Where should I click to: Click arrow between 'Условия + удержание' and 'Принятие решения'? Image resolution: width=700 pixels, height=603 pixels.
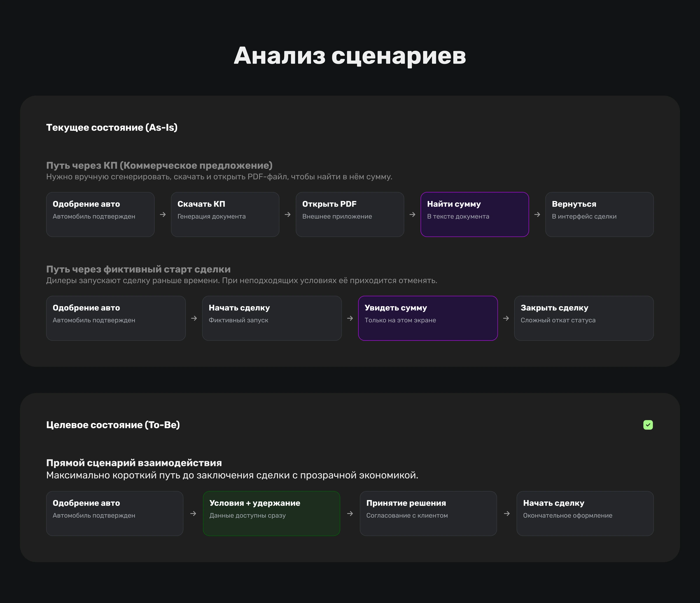tap(350, 513)
